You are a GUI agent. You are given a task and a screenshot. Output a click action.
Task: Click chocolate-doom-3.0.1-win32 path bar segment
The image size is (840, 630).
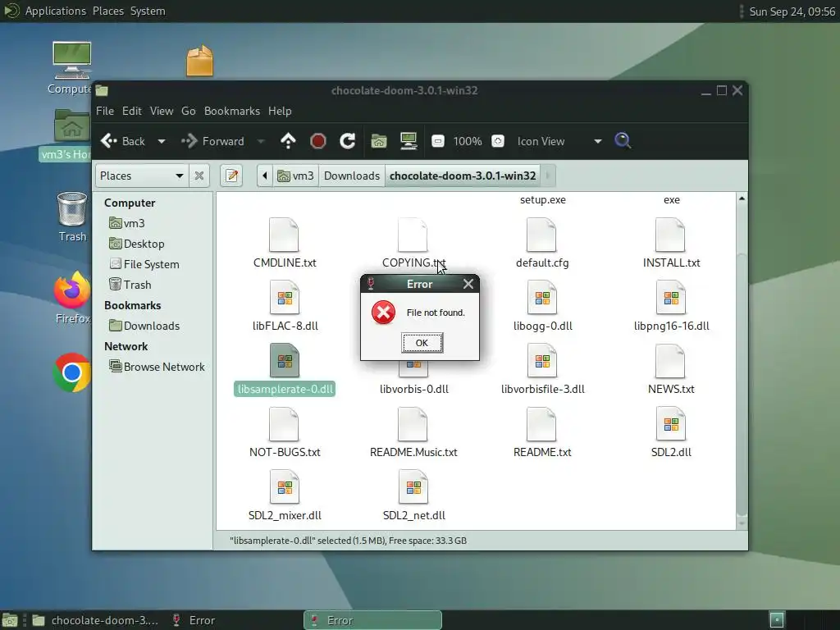[x=463, y=176]
